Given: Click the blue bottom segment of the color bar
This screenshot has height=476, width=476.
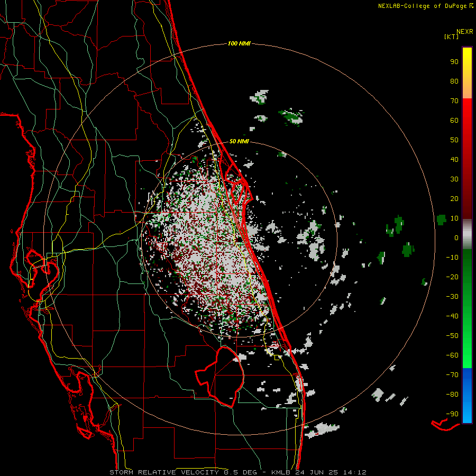Looking at the screenshot, I should tap(467, 396).
